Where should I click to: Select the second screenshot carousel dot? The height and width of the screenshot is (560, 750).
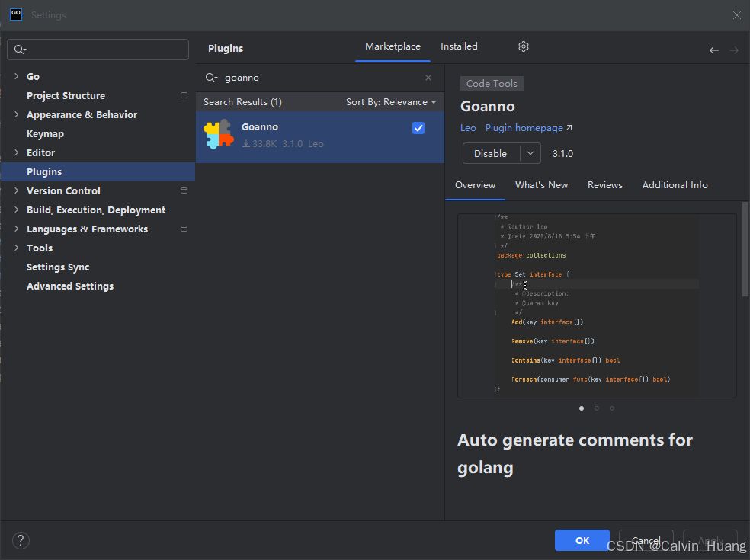point(597,408)
